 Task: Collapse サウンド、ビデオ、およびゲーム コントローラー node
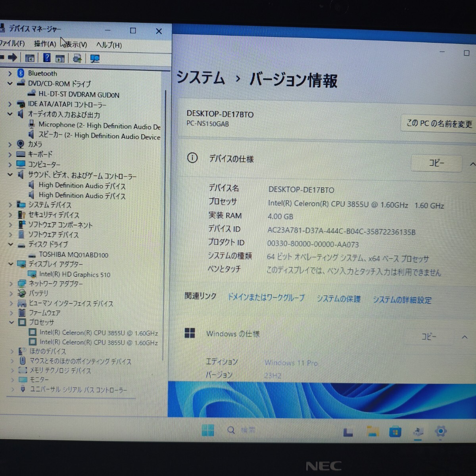[x=10, y=174]
